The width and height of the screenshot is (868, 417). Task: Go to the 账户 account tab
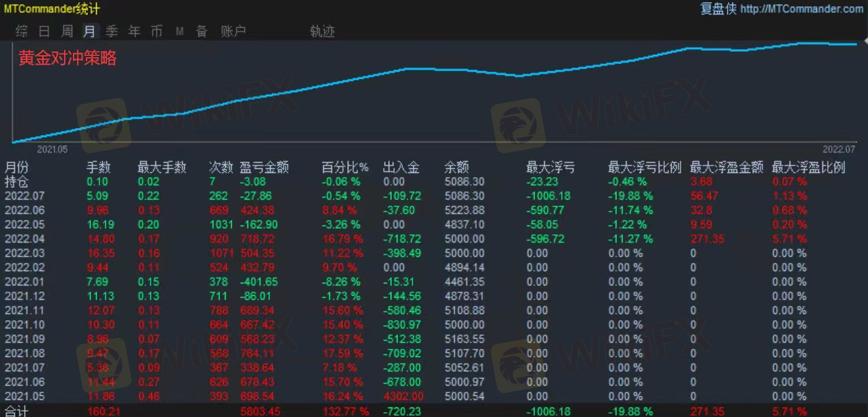[x=233, y=31]
